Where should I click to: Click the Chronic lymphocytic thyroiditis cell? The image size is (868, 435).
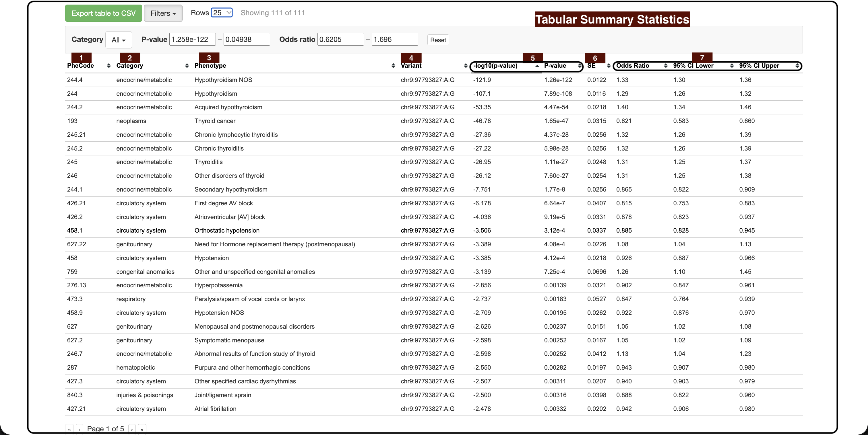click(236, 135)
